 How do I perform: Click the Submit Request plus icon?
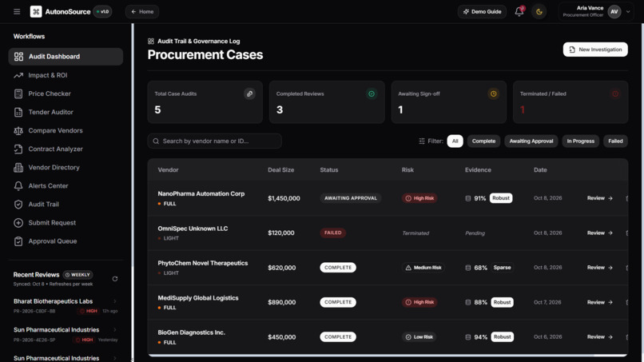coord(18,223)
